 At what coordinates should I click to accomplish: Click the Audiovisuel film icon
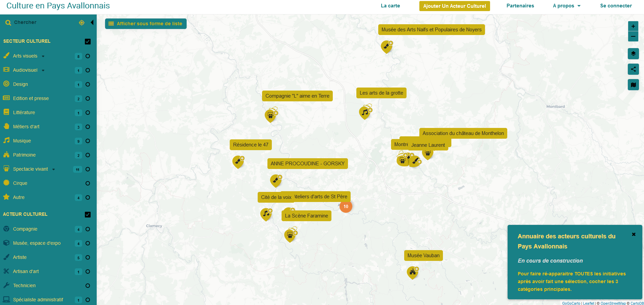point(6,70)
